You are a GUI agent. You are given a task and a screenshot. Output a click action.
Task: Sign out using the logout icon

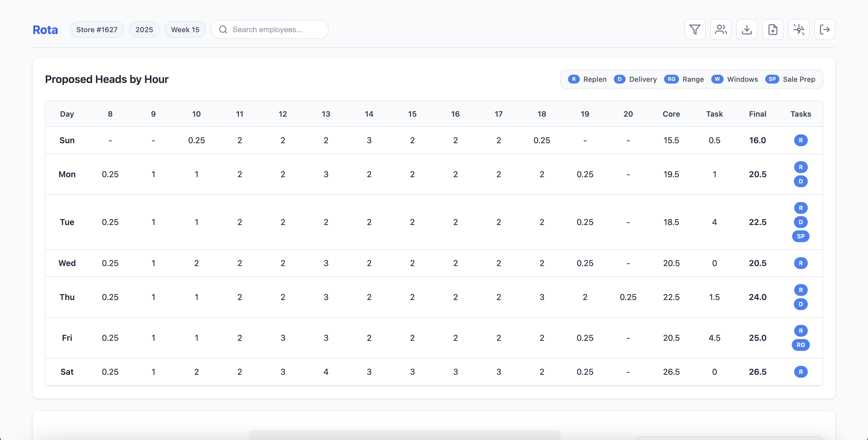(x=825, y=29)
